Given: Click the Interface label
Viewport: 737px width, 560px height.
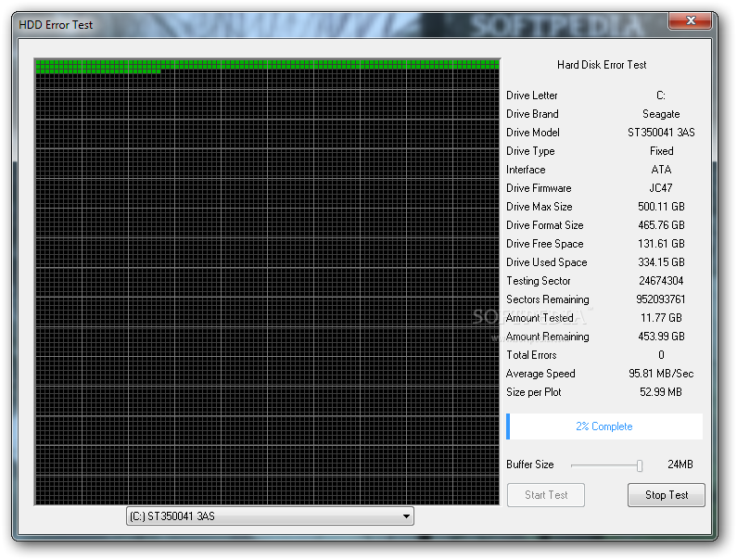Looking at the screenshot, I should pos(526,170).
